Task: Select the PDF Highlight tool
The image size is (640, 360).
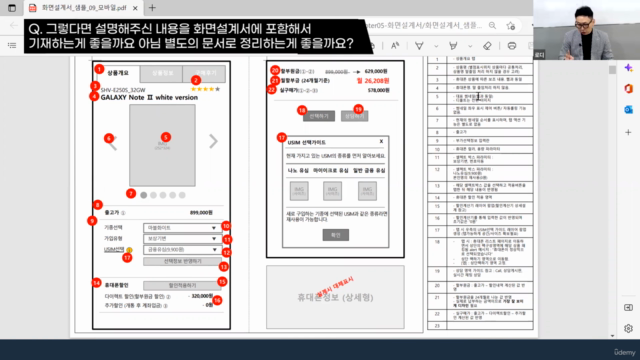Action: tap(453, 46)
